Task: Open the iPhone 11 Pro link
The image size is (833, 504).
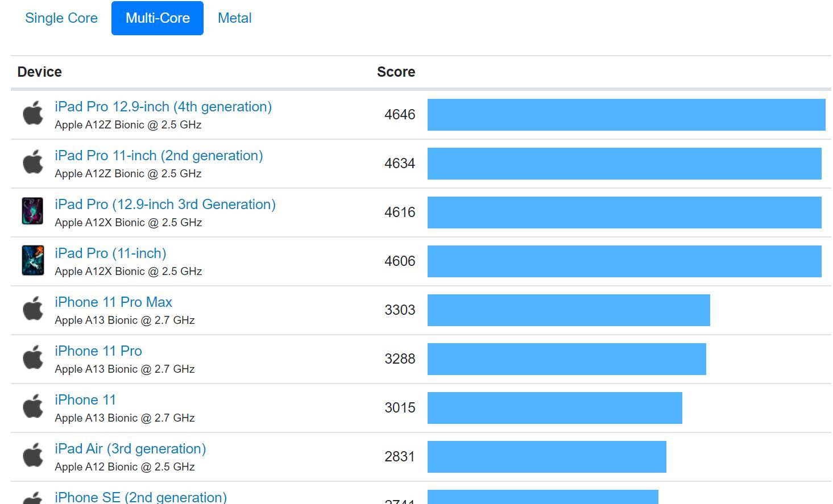Action: coord(98,351)
